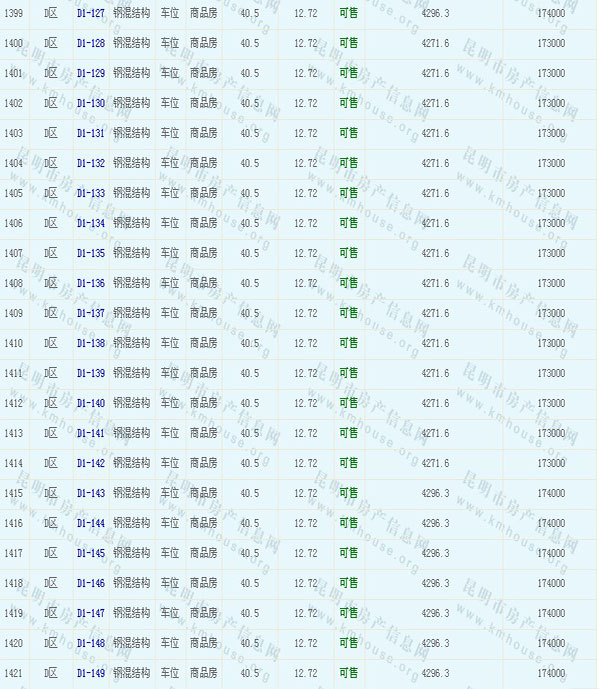The width and height of the screenshot is (600, 689).
Task: Select the DI-131 link
Action: click(90, 133)
